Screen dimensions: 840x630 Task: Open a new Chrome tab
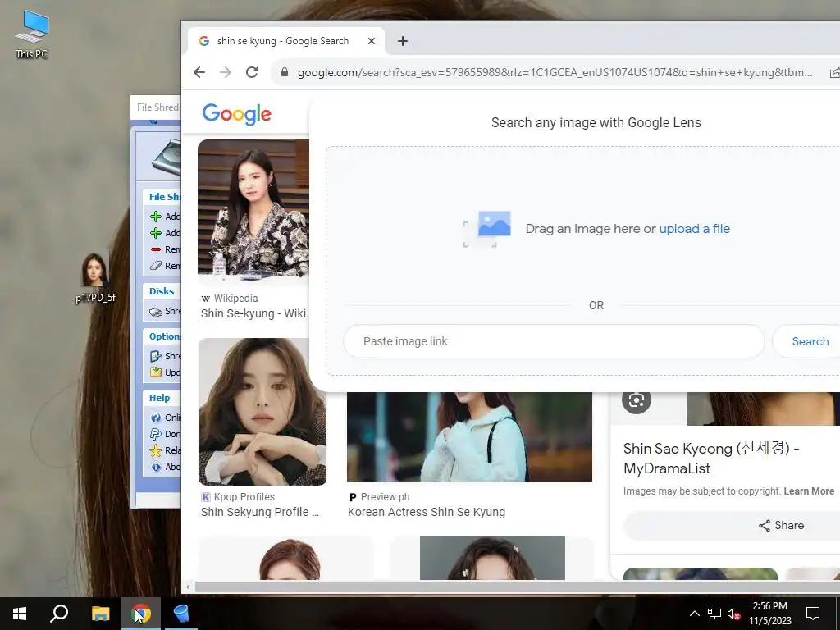click(403, 41)
